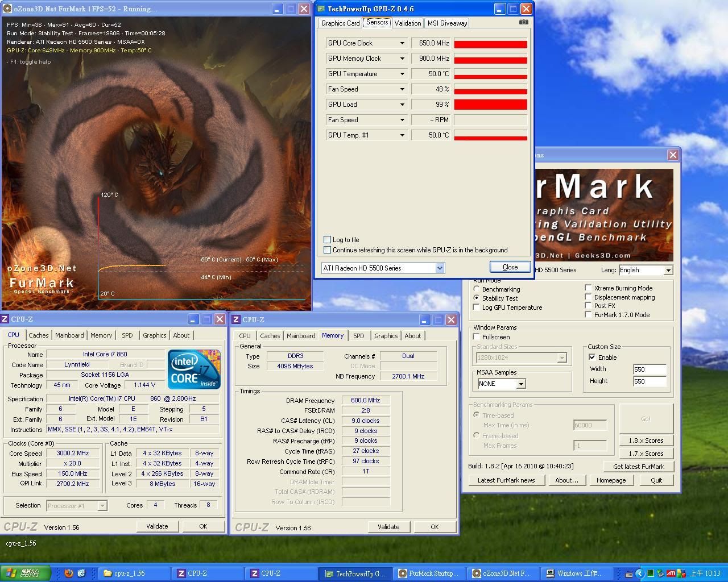
Task: Close the FurMark options window
Action: click(673, 155)
